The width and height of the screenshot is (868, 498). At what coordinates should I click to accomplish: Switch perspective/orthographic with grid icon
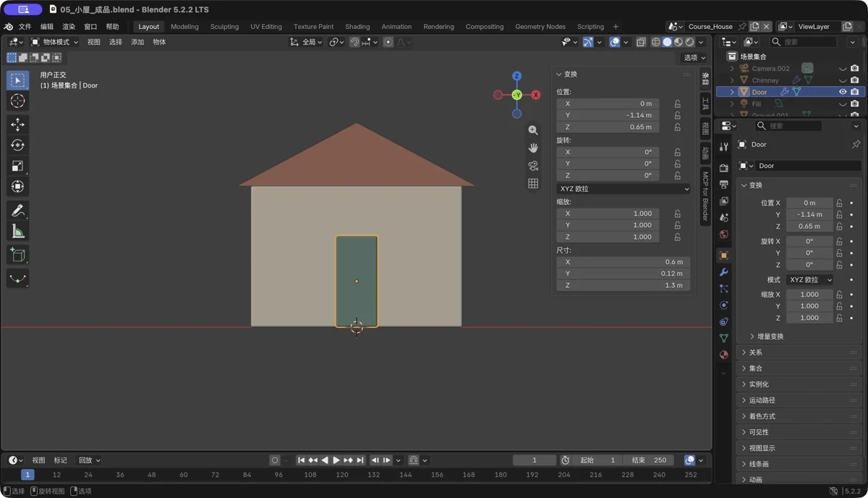[533, 183]
